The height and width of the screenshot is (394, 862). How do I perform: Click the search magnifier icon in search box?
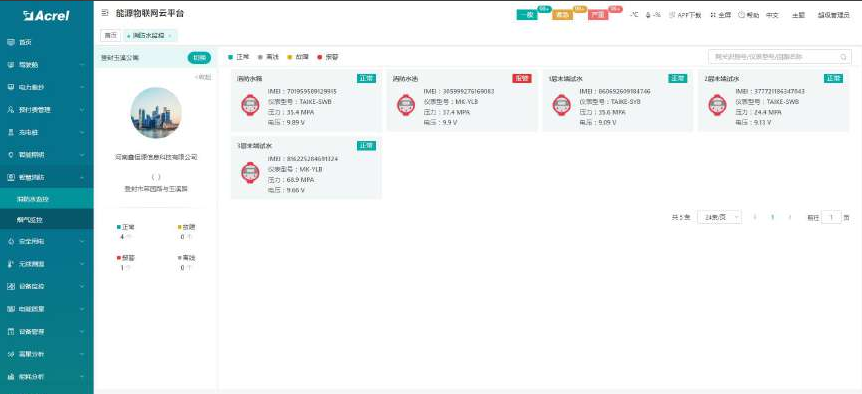(843, 57)
